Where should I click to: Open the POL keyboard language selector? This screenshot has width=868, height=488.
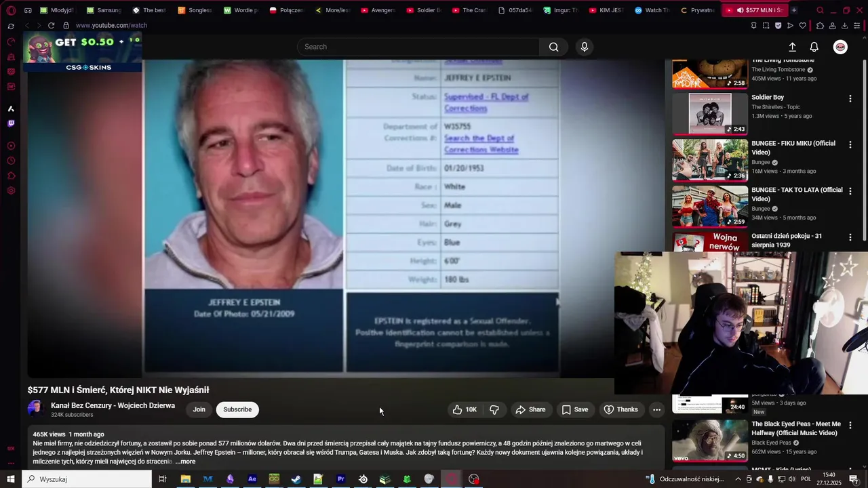(806, 479)
